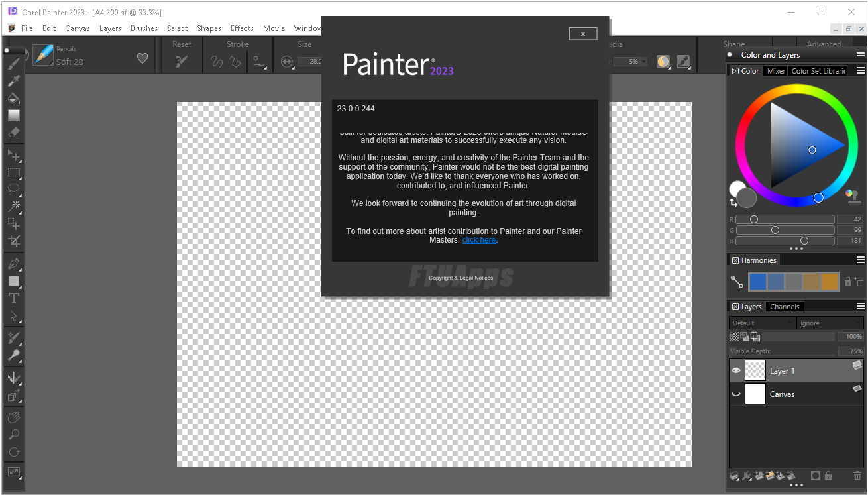The height and width of the screenshot is (495, 868).
Task: Select the Rotate Page tool
Action: 13,453
